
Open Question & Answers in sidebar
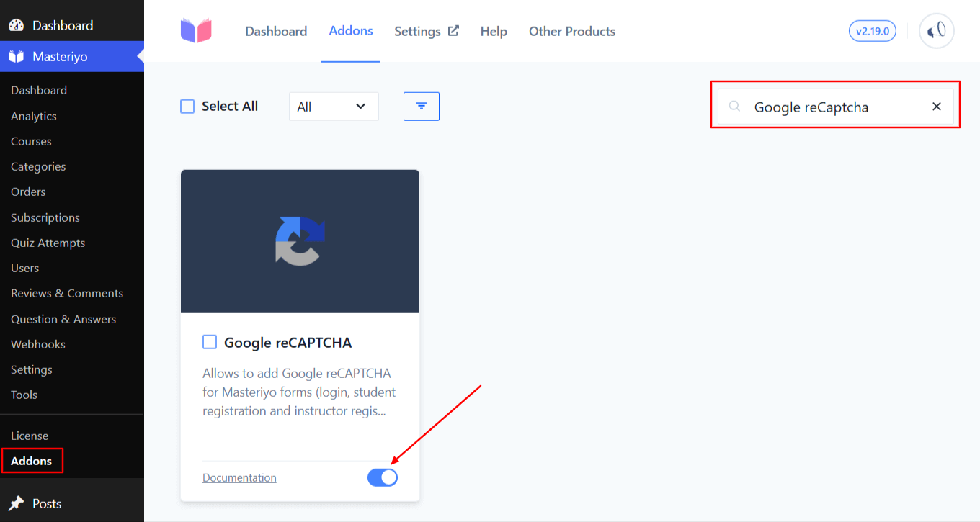click(x=63, y=319)
